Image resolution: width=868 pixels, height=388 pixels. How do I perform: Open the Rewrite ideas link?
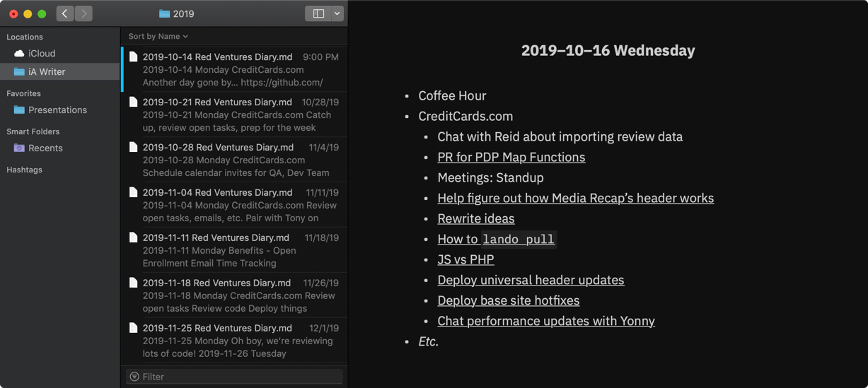[x=476, y=218]
